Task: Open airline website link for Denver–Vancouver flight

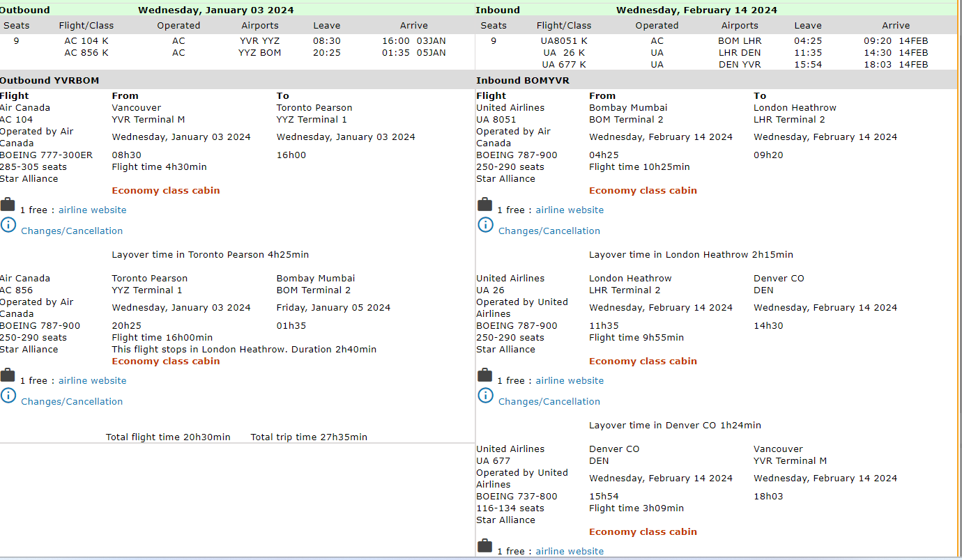Action: pyautogui.click(x=570, y=552)
